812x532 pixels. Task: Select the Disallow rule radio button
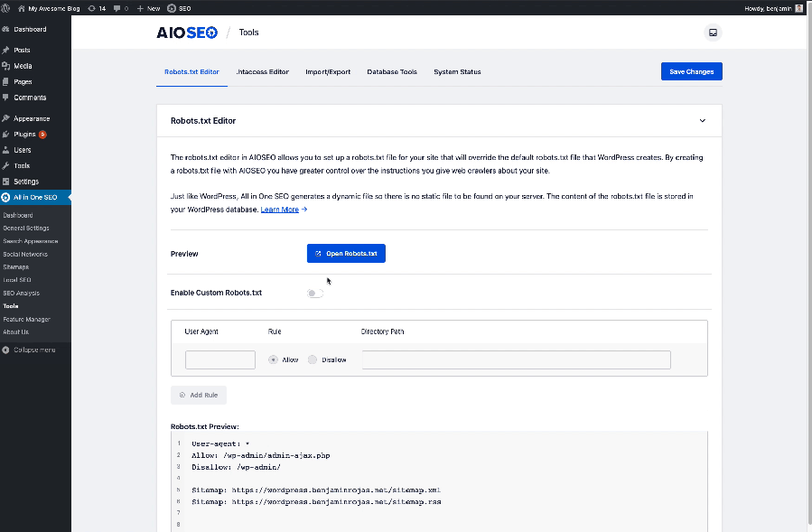click(x=313, y=359)
